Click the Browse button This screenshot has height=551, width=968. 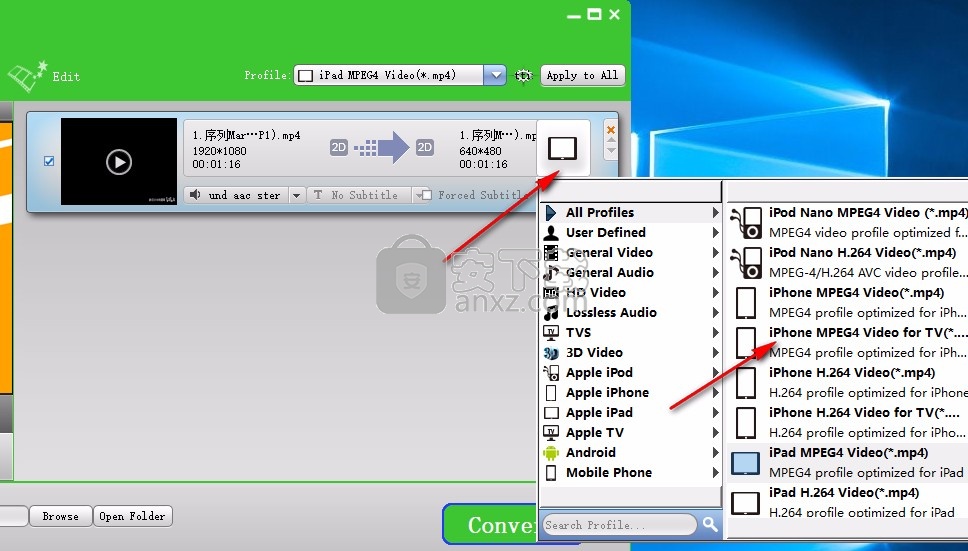[60, 516]
